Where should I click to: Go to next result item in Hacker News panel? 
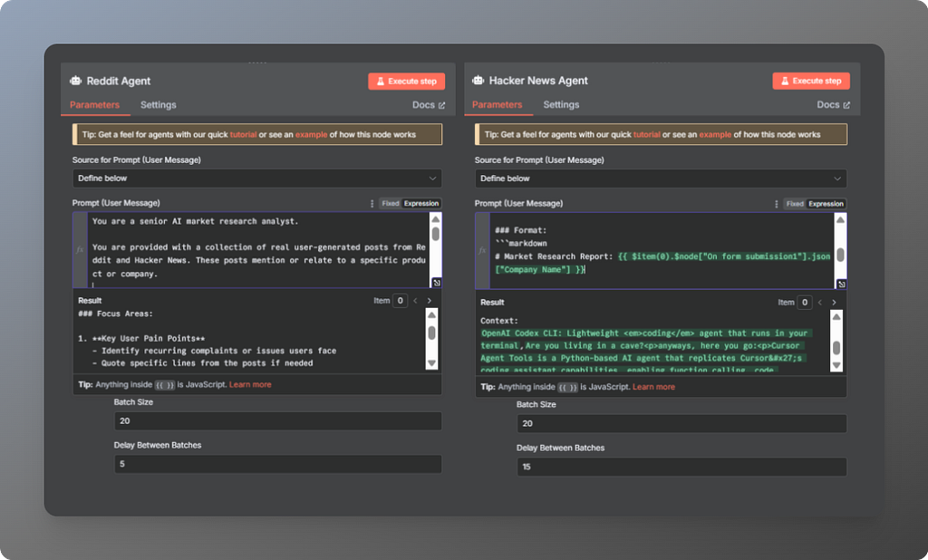pos(834,303)
